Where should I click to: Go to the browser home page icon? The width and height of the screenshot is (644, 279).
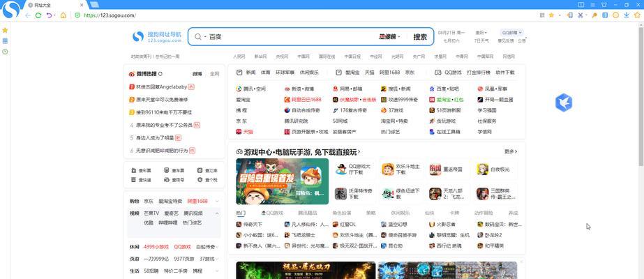63,15
